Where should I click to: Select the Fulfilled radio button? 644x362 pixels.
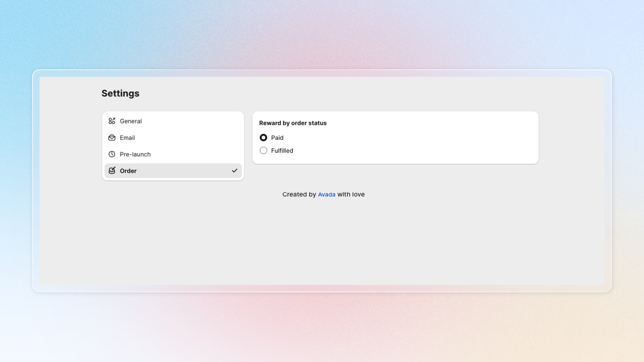pos(263,151)
